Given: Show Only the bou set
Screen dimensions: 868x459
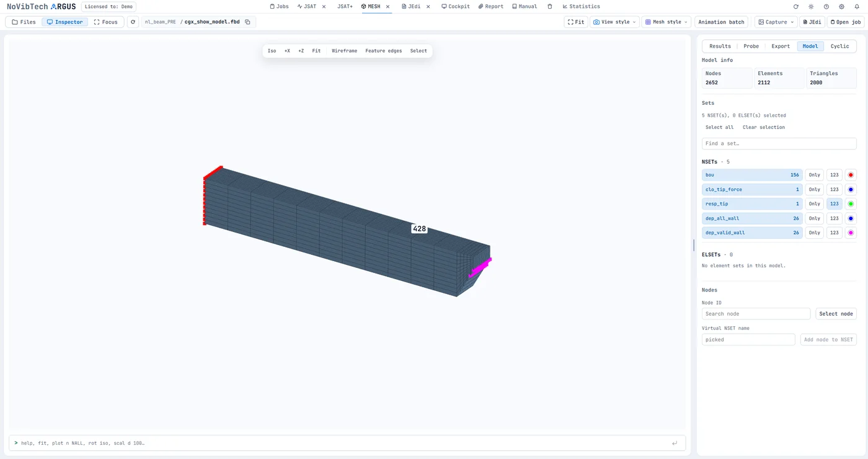Looking at the screenshot, I should click(815, 175).
